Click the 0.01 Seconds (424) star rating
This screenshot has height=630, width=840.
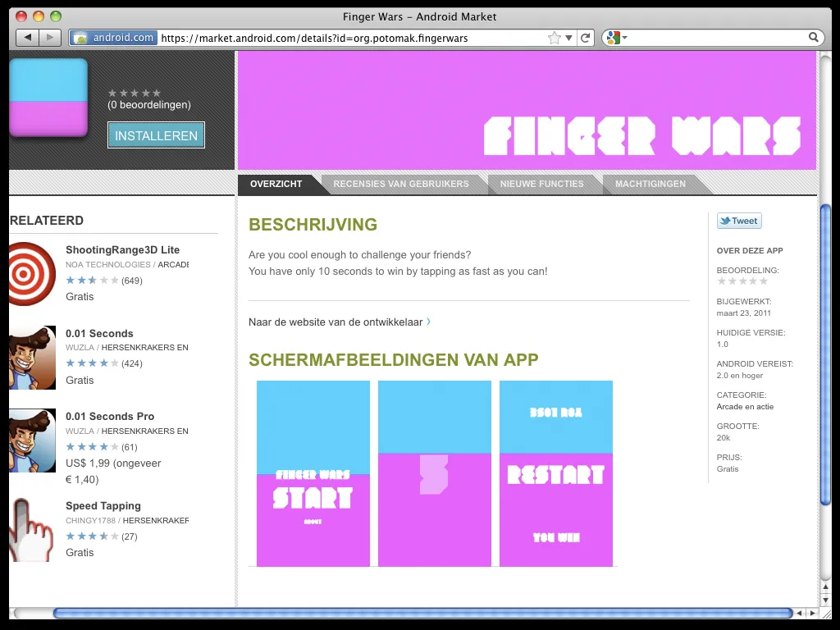[92, 363]
